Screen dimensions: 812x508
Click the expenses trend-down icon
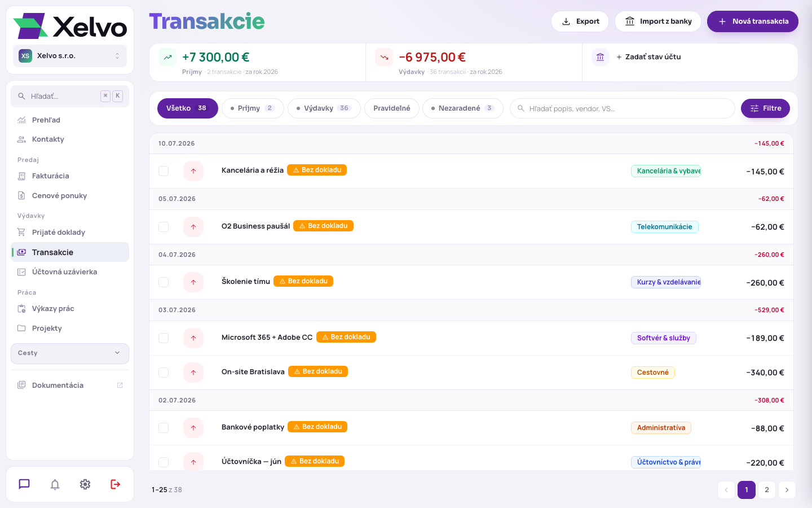(384, 57)
